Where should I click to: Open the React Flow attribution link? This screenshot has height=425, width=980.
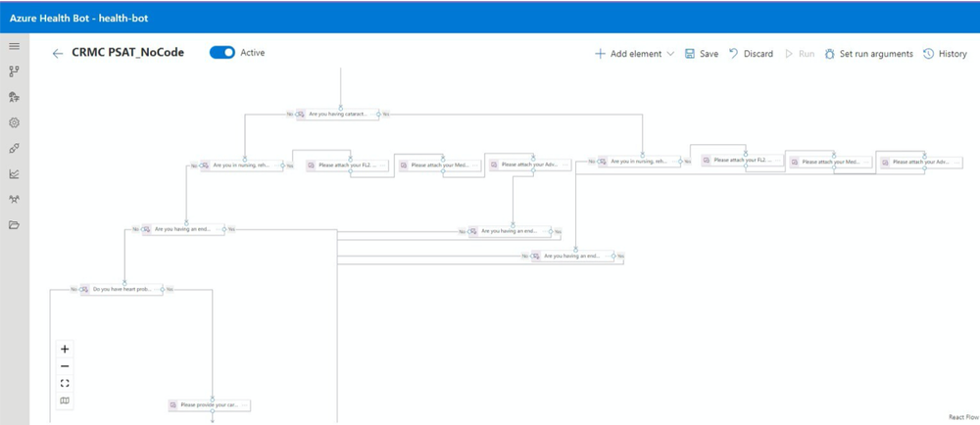point(963,417)
